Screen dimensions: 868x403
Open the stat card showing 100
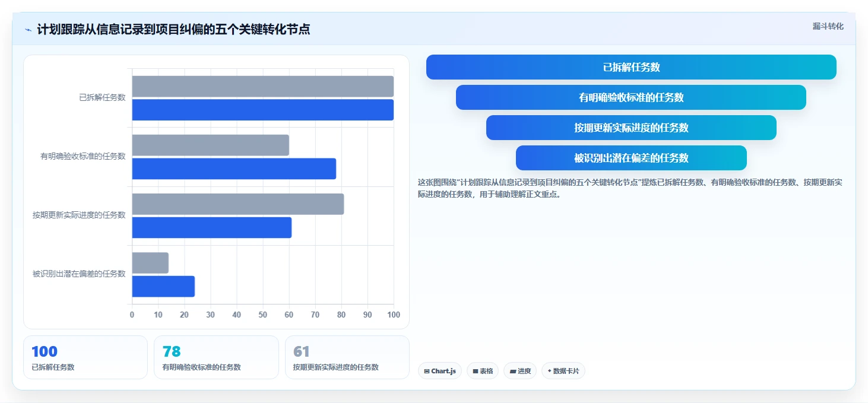(x=85, y=357)
